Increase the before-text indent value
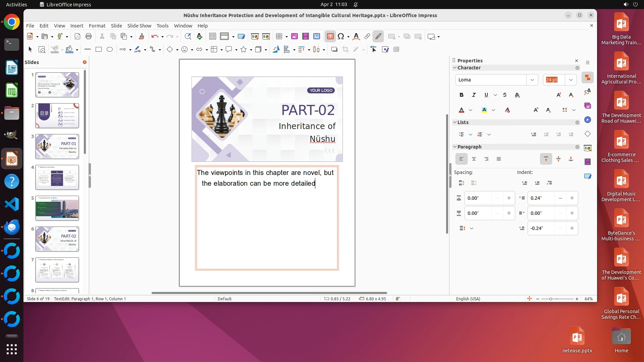The height and width of the screenshot is (362, 644). coord(572,198)
